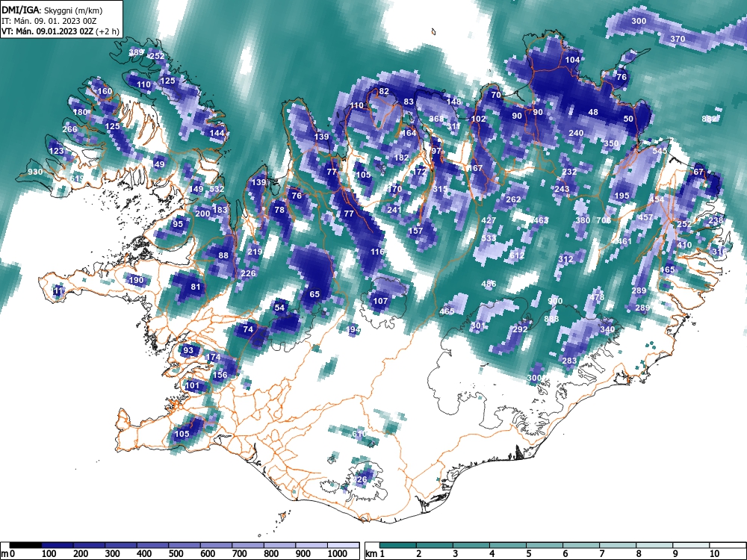Select the 930 visibility value on the map
The height and width of the screenshot is (560, 747).
point(35,172)
